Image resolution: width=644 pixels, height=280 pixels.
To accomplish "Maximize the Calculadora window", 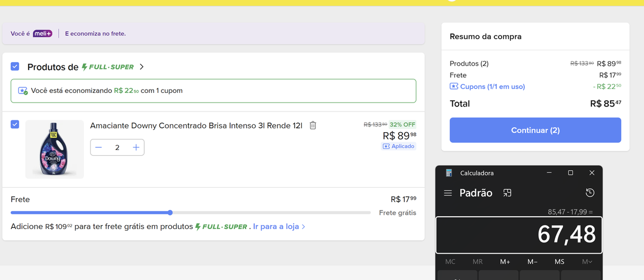I will point(570,173).
